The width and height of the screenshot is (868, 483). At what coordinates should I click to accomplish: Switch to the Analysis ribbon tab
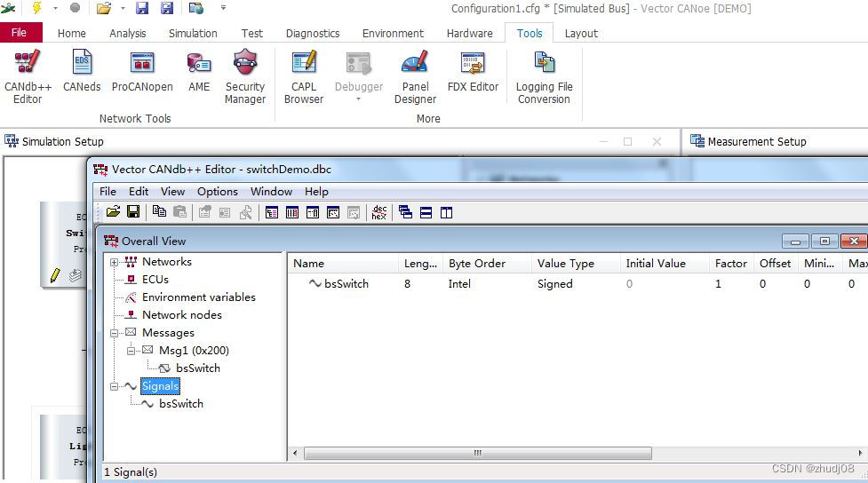tap(128, 33)
